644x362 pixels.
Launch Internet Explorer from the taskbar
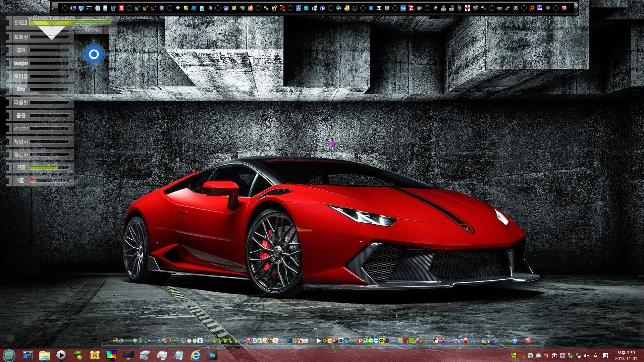[x=195, y=355]
